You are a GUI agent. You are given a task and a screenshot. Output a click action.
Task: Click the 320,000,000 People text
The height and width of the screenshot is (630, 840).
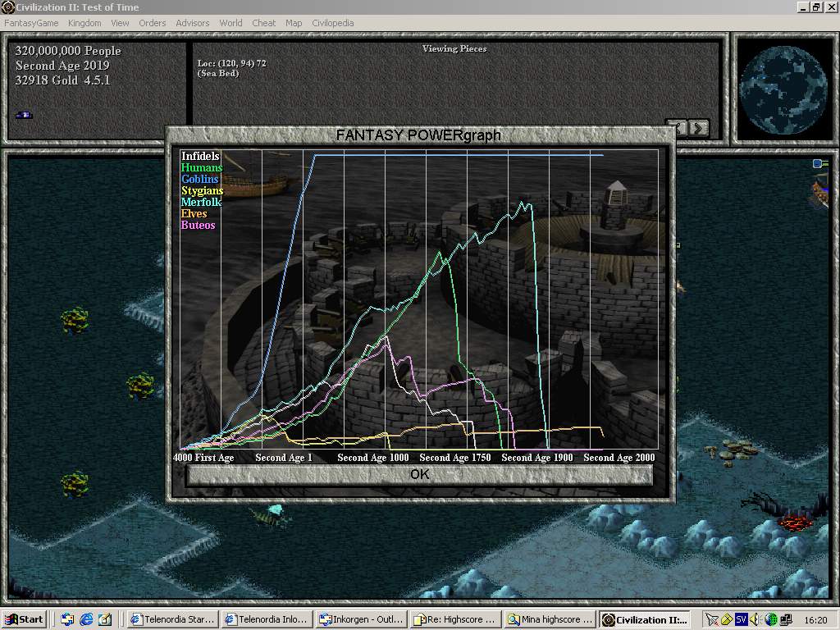point(68,51)
